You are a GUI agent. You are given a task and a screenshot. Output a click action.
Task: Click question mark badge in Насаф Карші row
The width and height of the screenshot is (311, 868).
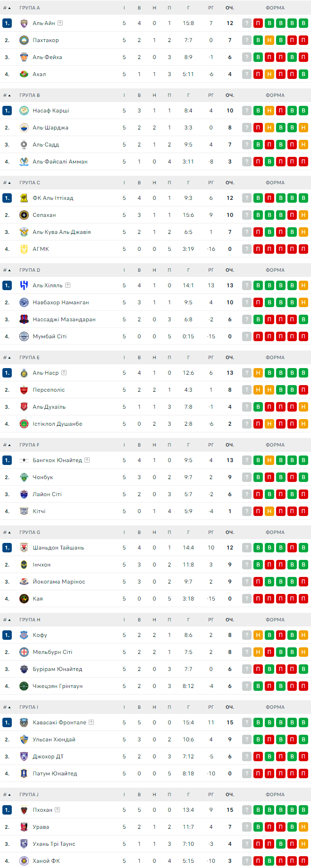[x=247, y=111]
